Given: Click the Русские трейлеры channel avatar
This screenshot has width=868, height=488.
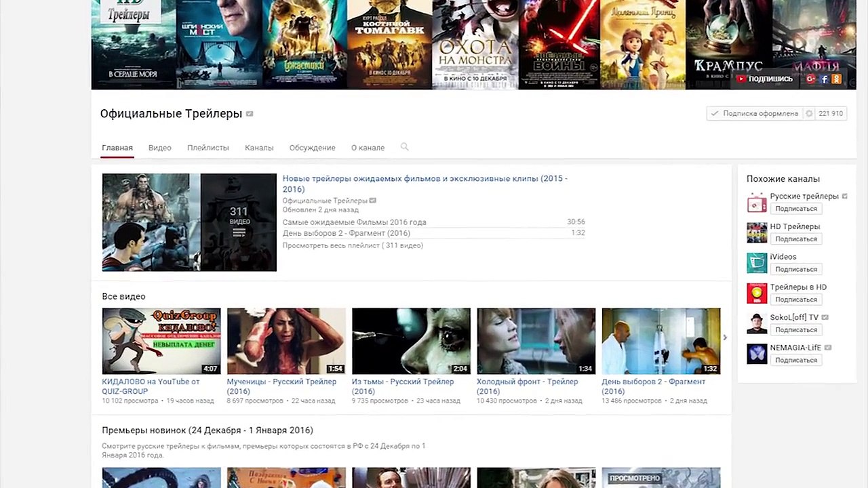Looking at the screenshot, I should coord(757,203).
